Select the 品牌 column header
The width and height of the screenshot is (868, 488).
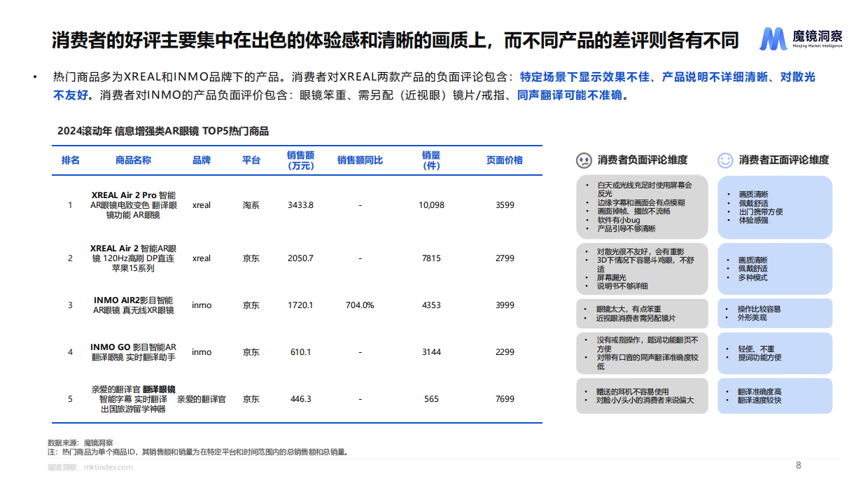pos(202,160)
